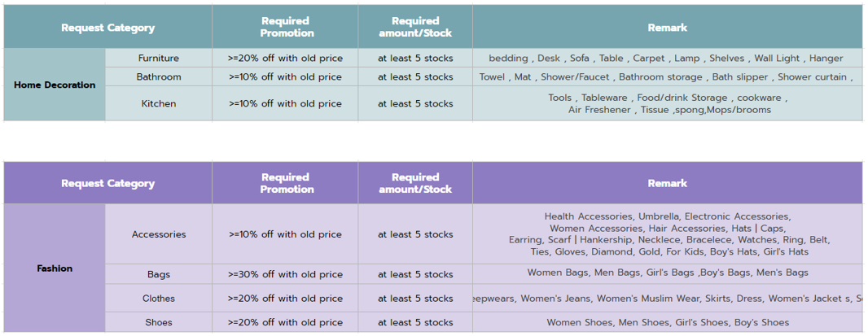
Task: Select the Bathroom subcategory cell
Action: tap(158, 77)
